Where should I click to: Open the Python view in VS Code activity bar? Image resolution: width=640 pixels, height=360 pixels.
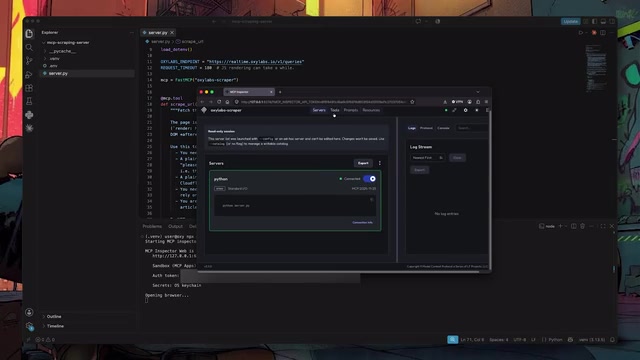[x=29, y=115]
